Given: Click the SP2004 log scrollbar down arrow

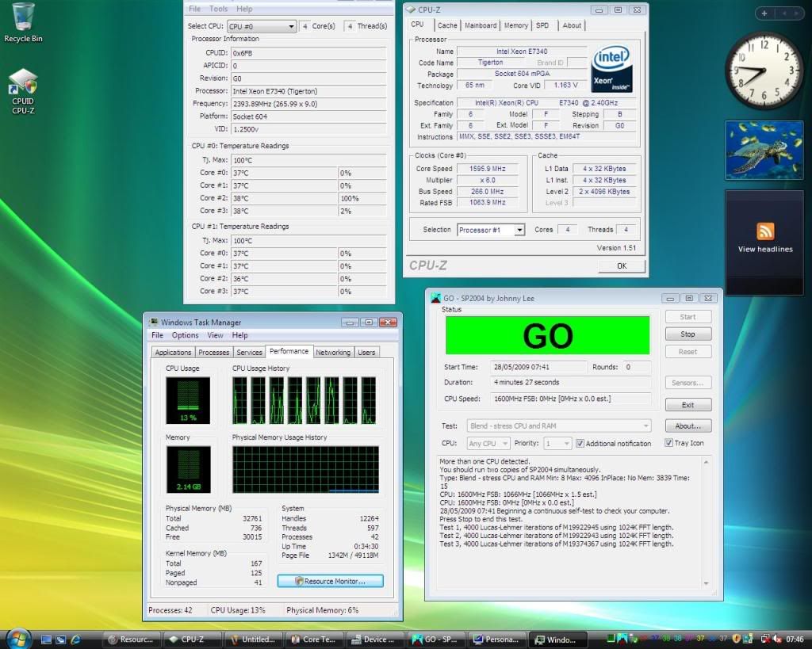Looking at the screenshot, I should tap(706, 583).
